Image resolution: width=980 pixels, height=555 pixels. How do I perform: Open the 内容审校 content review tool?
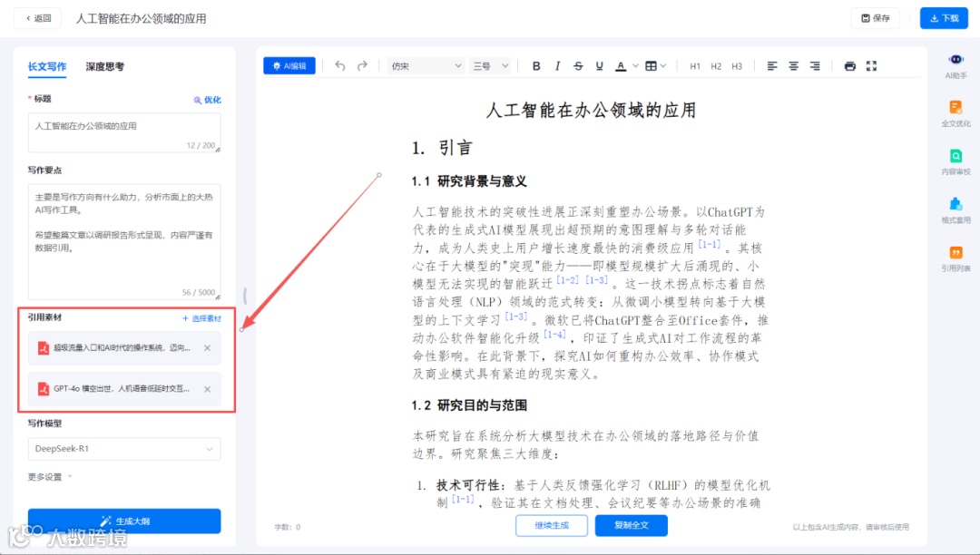[954, 161]
